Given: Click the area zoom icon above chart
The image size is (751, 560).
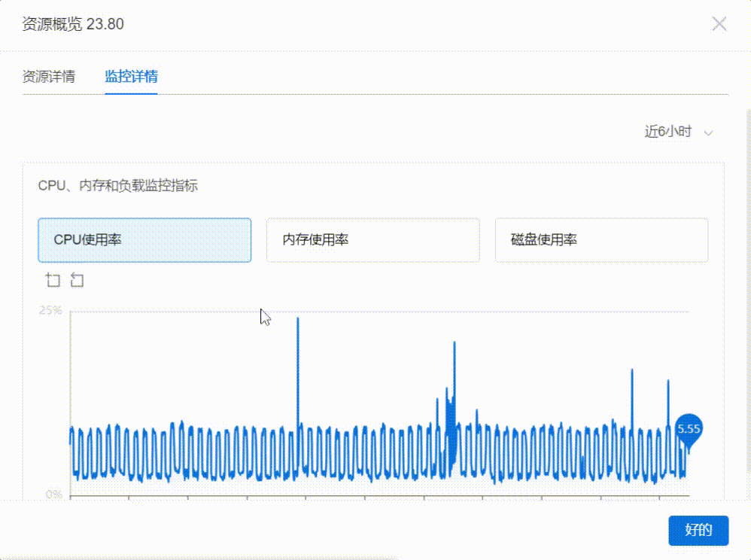Looking at the screenshot, I should (x=53, y=281).
